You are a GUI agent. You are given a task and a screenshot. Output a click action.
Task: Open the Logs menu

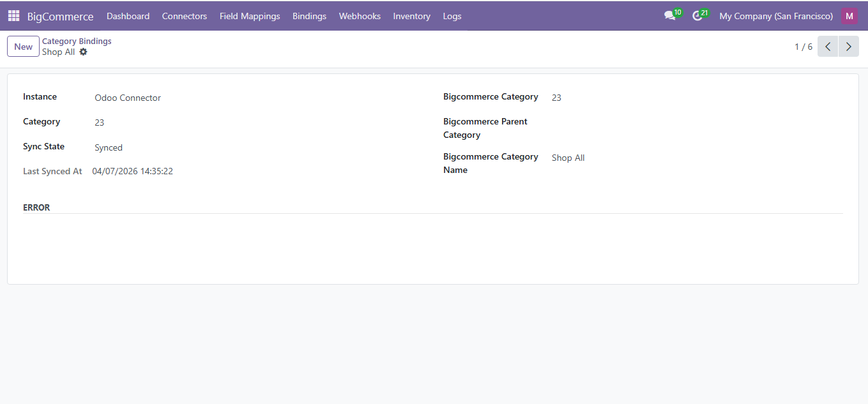pyautogui.click(x=452, y=16)
